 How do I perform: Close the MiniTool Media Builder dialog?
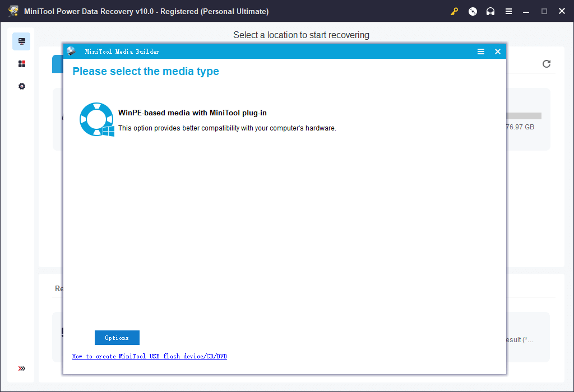(497, 52)
